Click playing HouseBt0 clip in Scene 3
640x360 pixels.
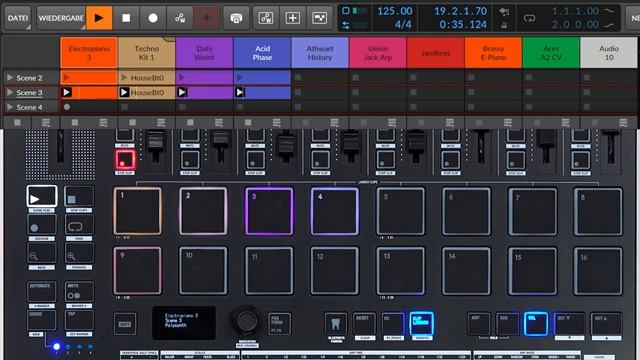tap(147, 93)
